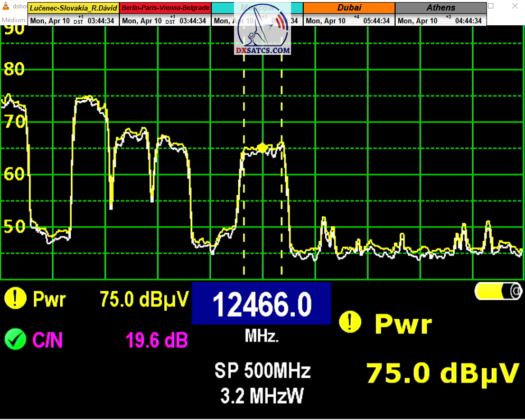Click the VLC cone icon in title bar
The width and height of the screenshot is (525, 420).
[6, 7]
